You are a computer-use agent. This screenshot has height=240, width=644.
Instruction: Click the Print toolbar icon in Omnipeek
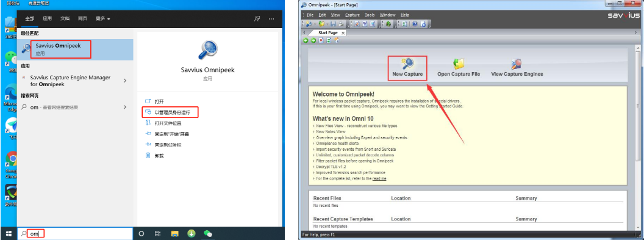341,24
